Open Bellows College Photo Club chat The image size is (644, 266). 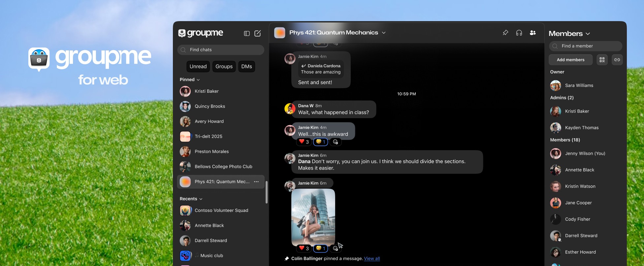point(221,167)
